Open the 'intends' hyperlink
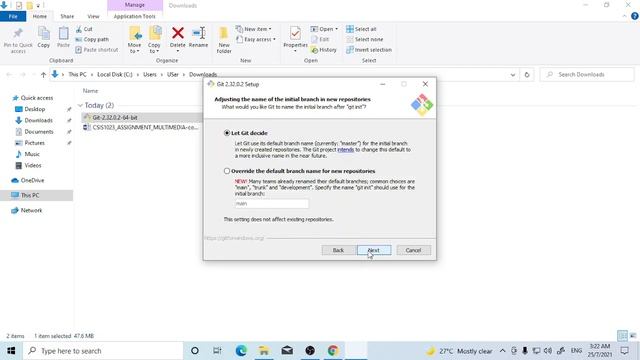 346,150
